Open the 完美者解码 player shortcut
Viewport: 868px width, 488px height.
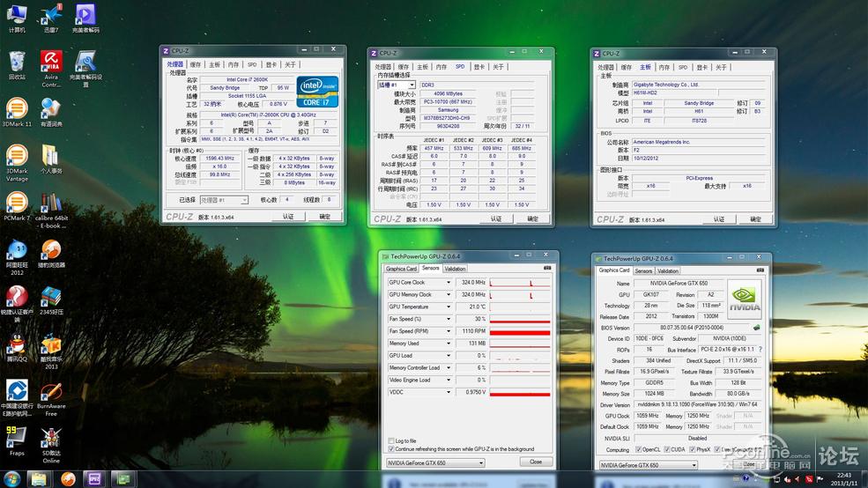tap(85, 17)
